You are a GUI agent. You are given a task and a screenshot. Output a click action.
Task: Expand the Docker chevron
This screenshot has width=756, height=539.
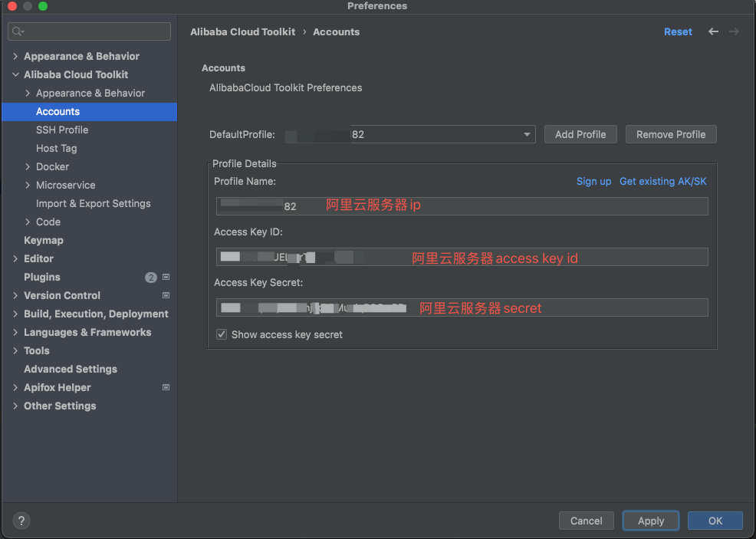28,167
